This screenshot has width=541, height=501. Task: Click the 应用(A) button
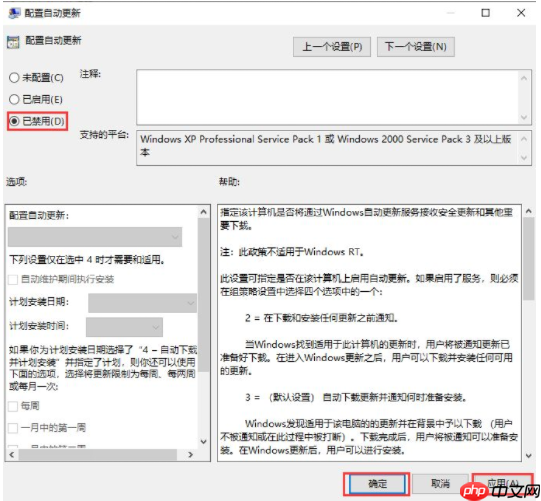pos(502,483)
